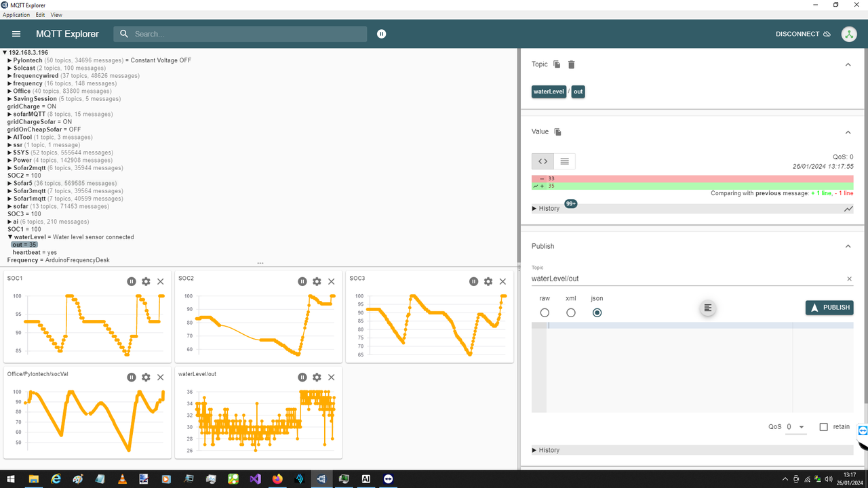Open Firefox from the taskbar
Viewport: 868px width, 488px height.
pyautogui.click(x=277, y=479)
